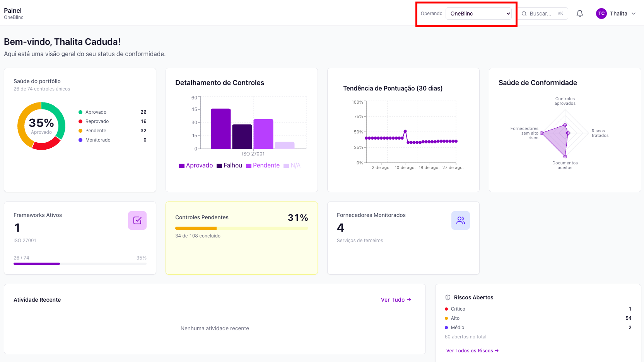Viewport: 644px width, 362px height.
Task: Click the N/A swatch in chart legend
Action: (x=286, y=166)
